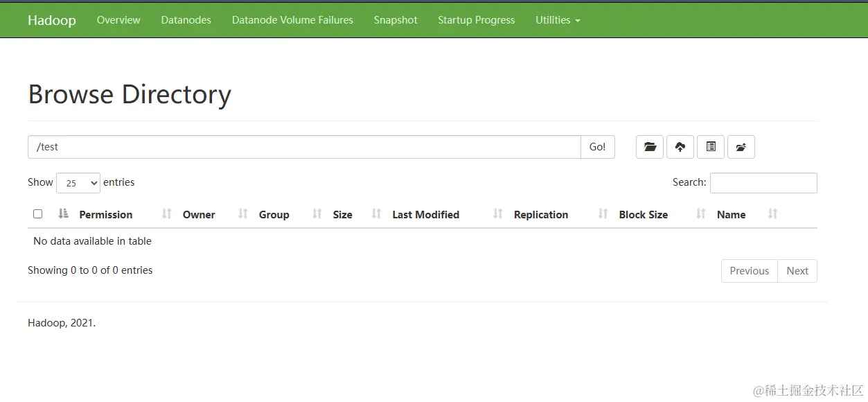Click the parent directory folder-arrow icon
The height and width of the screenshot is (402, 868).
tap(741, 147)
